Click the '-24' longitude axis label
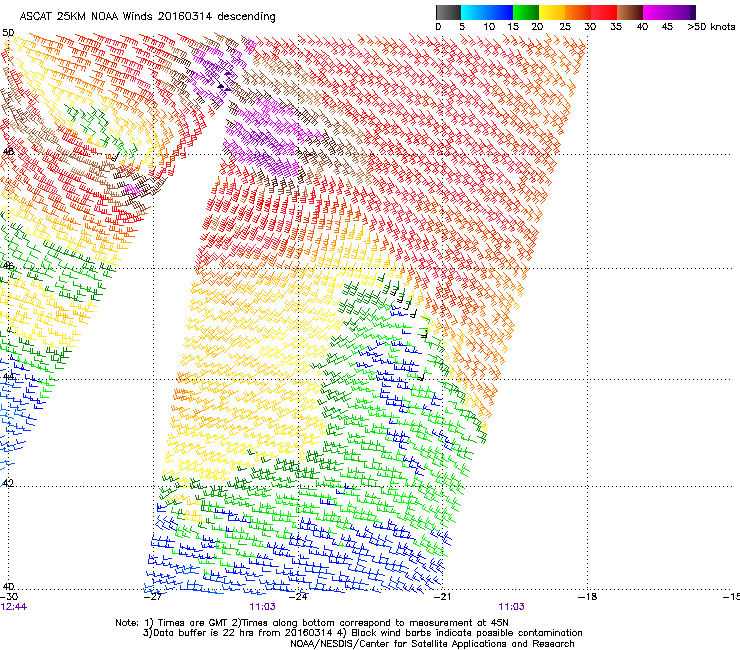740x650 pixels. [298, 597]
